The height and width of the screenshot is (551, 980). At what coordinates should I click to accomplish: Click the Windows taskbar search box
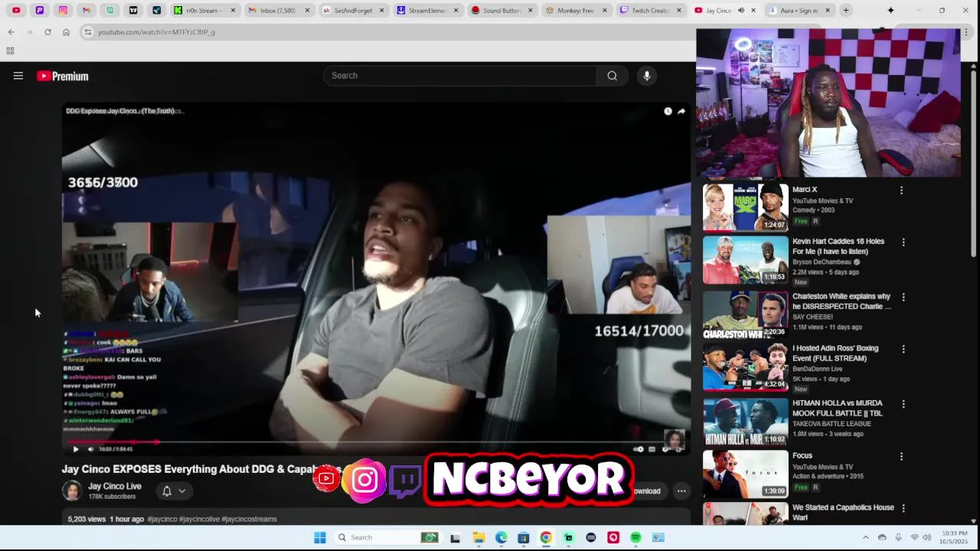pos(389,537)
